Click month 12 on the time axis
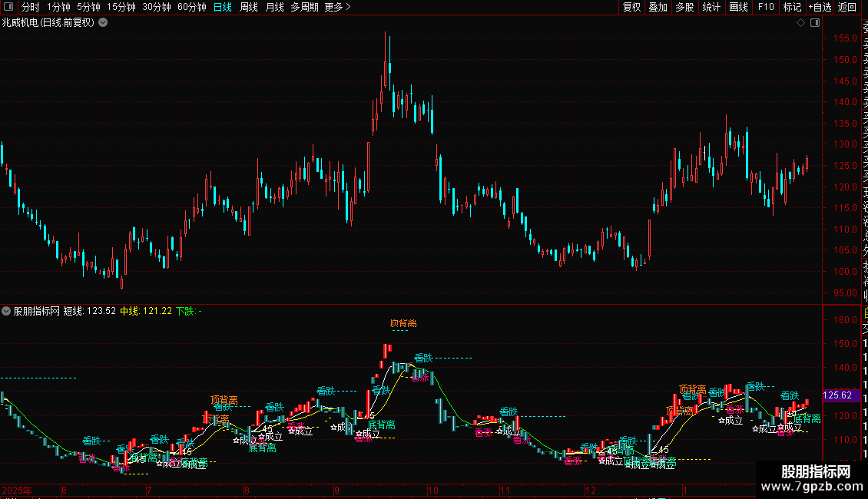 591,490
